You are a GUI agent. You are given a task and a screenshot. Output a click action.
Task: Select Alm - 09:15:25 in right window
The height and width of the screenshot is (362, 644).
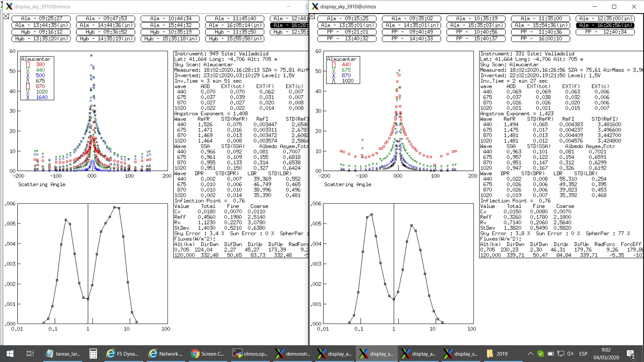tap(347, 18)
